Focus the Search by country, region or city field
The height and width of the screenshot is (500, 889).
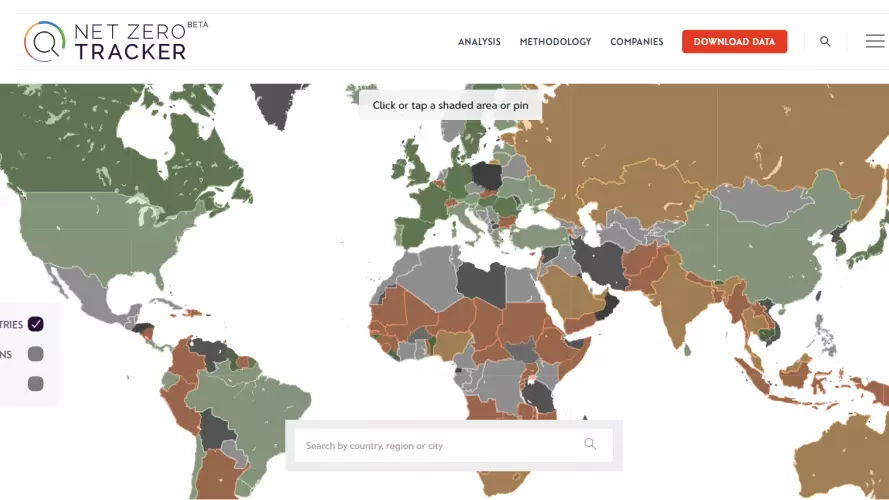click(454, 446)
